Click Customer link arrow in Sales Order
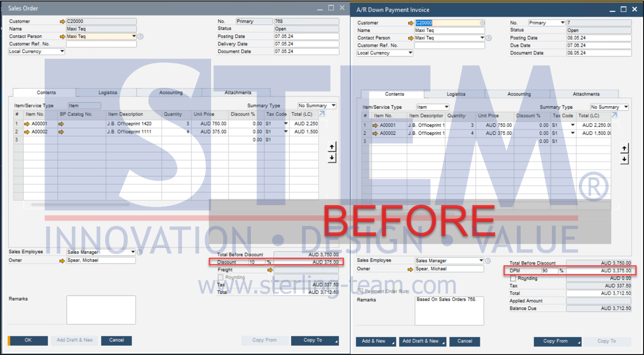Image resolution: width=644 pixels, height=355 pixels. pyautogui.click(x=62, y=22)
